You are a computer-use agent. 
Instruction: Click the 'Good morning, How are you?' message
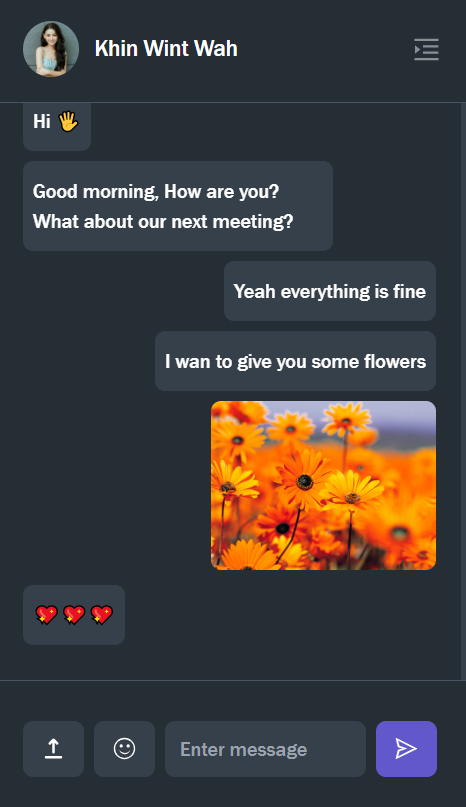(156, 191)
